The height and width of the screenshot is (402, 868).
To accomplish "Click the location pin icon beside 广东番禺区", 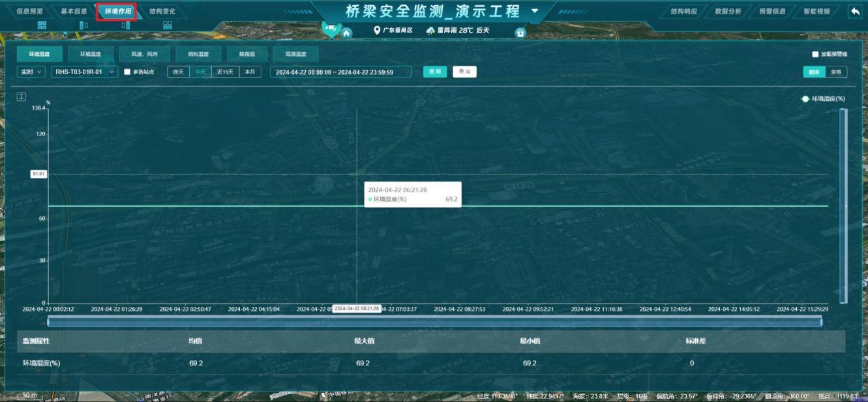I will tap(377, 31).
